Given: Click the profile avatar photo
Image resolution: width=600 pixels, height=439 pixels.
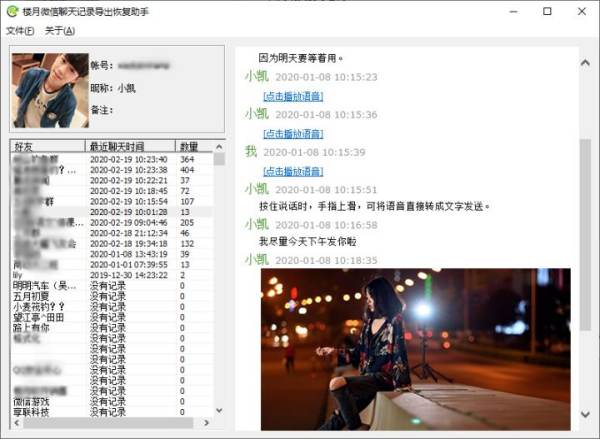Looking at the screenshot, I should (43, 91).
